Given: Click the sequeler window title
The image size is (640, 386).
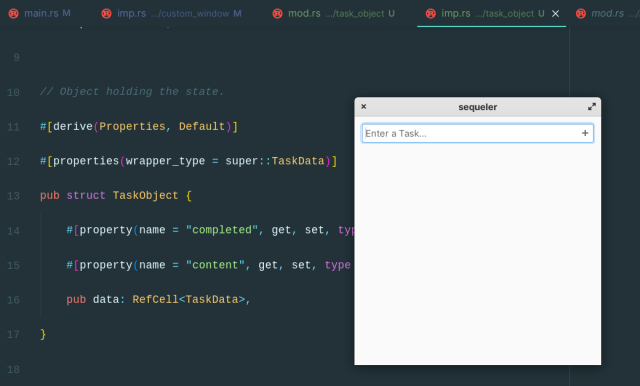Looking at the screenshot, I should pyautogui.click(x=478, y=107).
